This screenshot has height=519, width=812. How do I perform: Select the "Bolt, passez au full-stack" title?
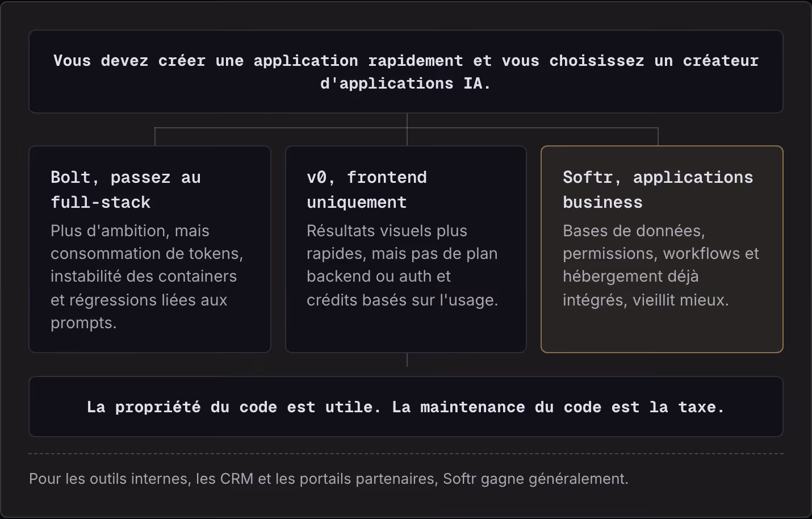click(x=125, y=190)
